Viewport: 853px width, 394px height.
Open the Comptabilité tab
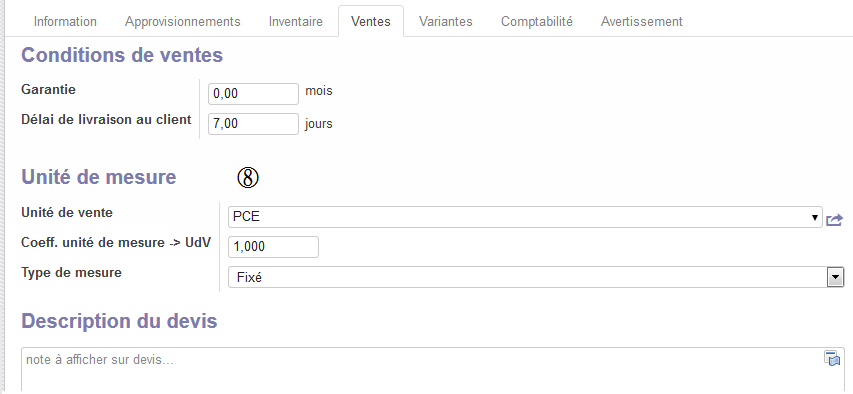[537, 21]
